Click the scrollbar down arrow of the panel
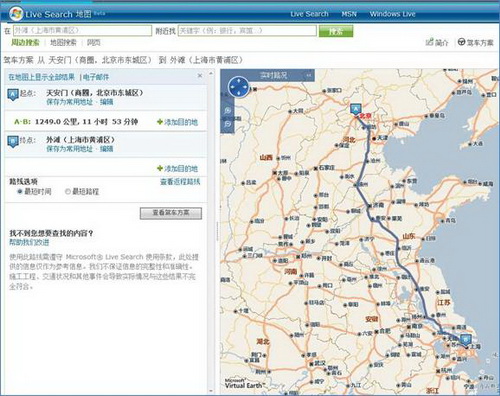Viewport: 500px width, 396px height. 211,391
